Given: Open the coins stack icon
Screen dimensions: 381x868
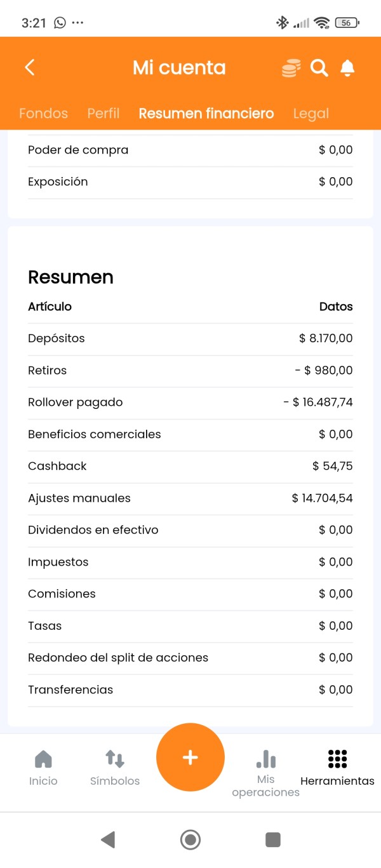Looking at the screenshot, I should point(291,68).
